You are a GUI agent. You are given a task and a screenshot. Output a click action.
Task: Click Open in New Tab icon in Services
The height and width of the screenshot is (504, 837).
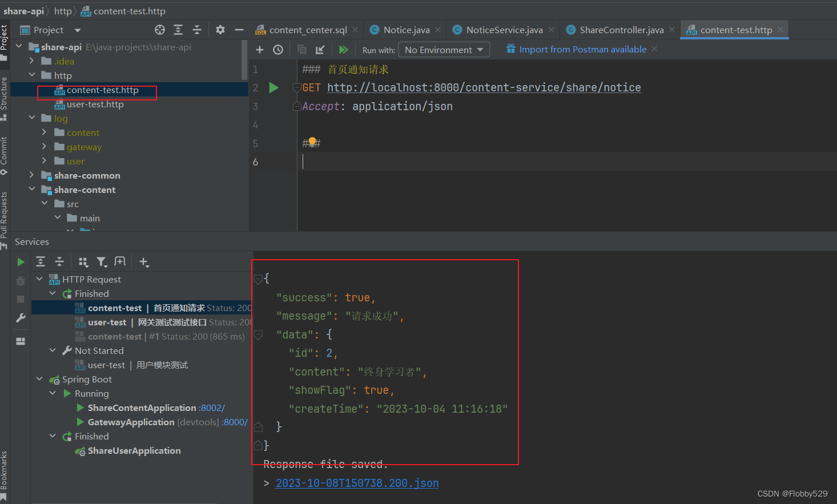[120, 261]
